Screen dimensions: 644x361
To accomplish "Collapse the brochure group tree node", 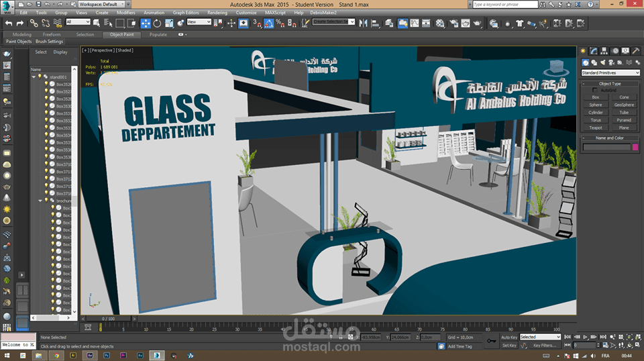I will click(x=40, y=201).
